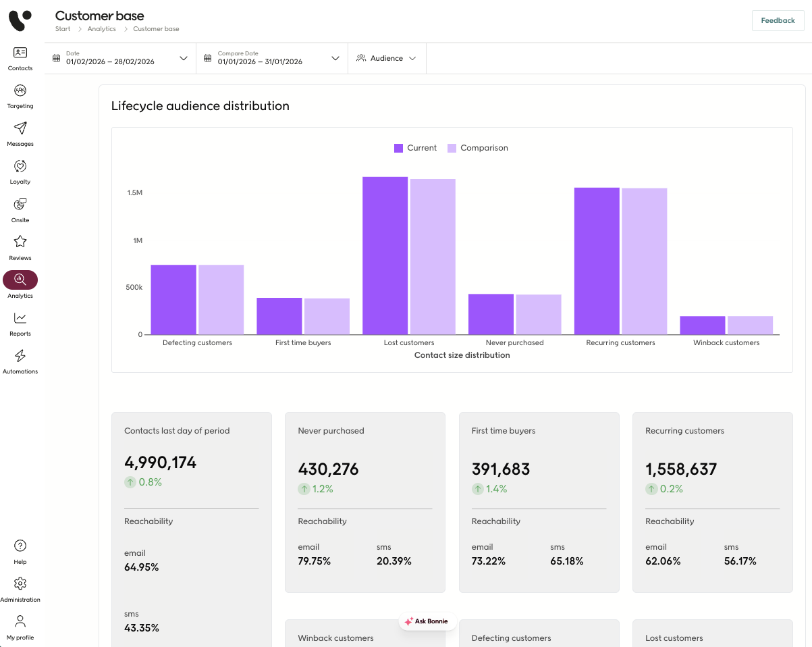The image size is (812, 647).
Task: Open the Ask Bonnie assistant button
Action: coord(426,621)
